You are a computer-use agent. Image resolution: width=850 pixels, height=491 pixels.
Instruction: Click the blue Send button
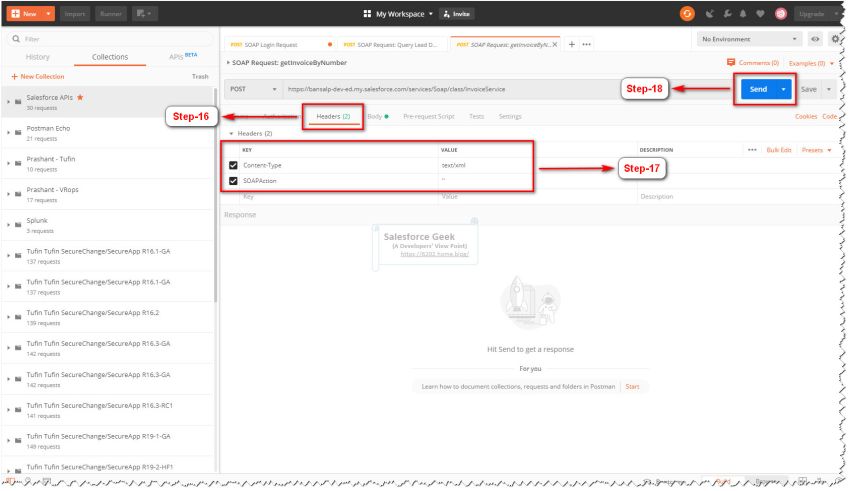coord(758,89)
